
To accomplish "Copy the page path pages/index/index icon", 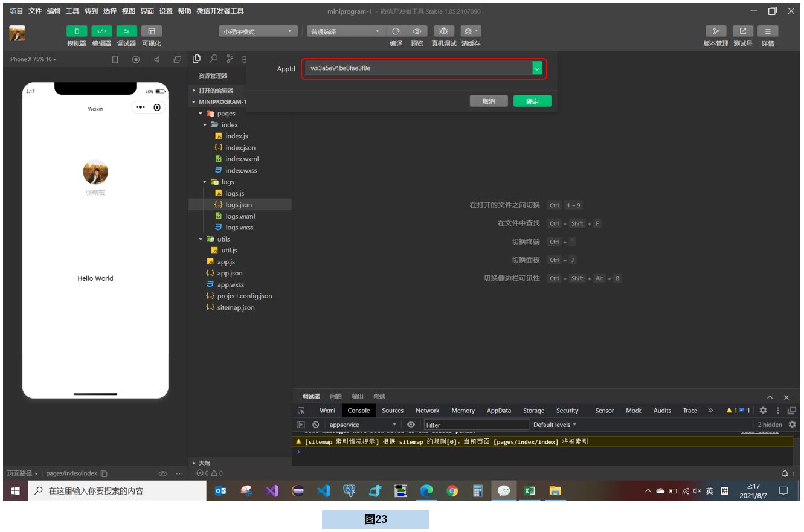I will pos(104,473).
